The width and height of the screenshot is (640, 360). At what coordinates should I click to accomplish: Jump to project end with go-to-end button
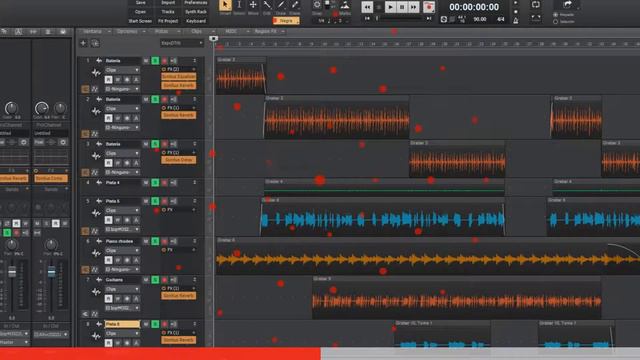pyautogui.click(x=429, y=18)
